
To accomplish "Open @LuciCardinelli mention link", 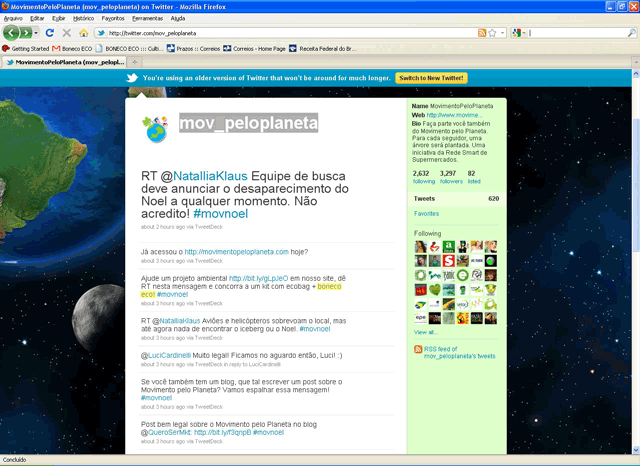I will (x=169, y=355).
